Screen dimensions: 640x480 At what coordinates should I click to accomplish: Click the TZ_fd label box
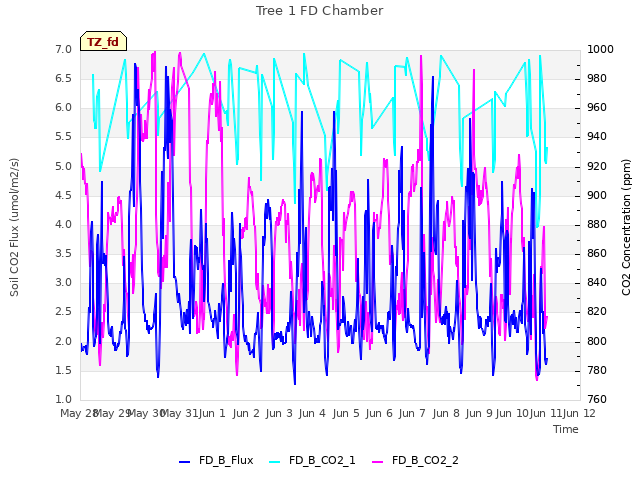tap(103, 41)
